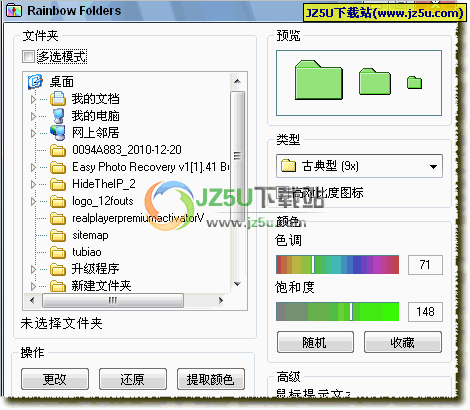Click the 网上邻居 network icon
Viewport: 470px width, 410px height.
click(x=58, y=133)
